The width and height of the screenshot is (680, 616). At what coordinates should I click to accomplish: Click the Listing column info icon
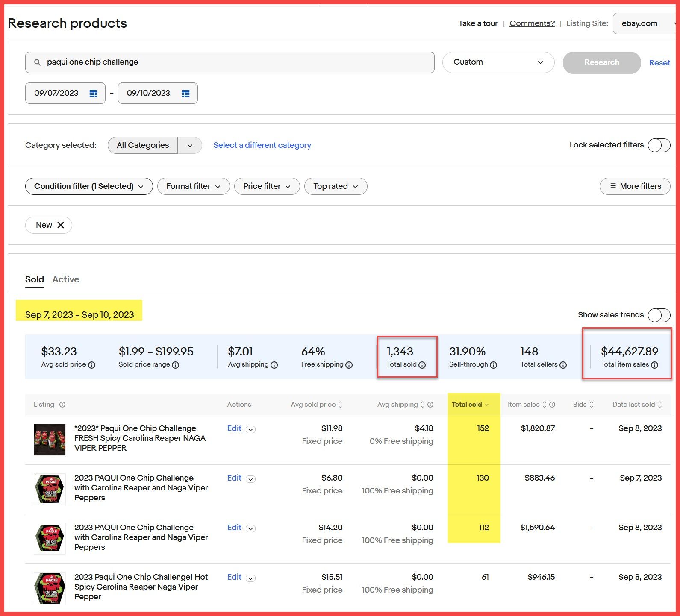click(x=62, y=405)
